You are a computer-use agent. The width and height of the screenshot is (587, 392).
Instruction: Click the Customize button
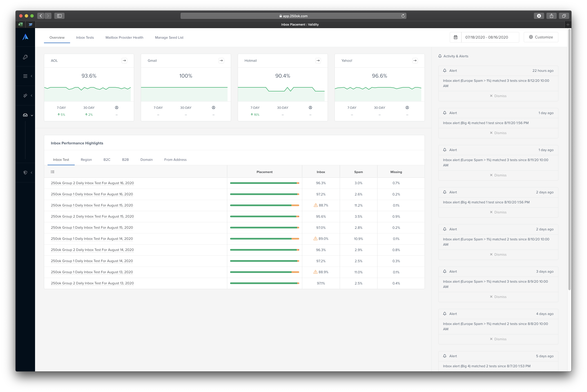[x=541, y=37]
